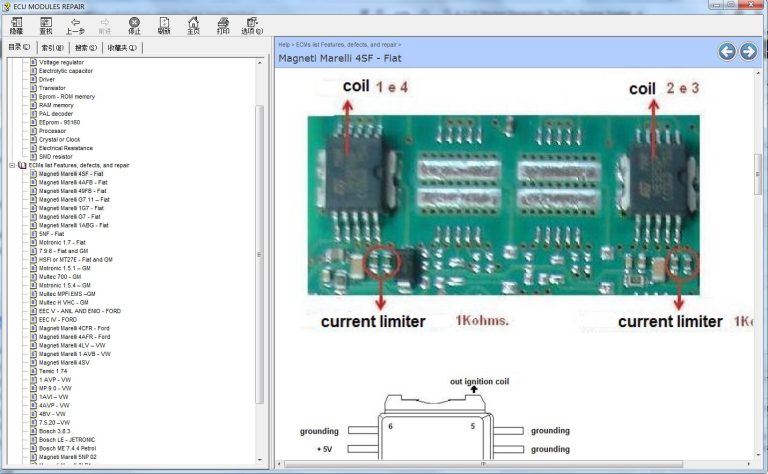Open Magneti Marelli 5NP 02 topic
The height and width of the screenshot is (474, 768).
[x=68, y=456]
